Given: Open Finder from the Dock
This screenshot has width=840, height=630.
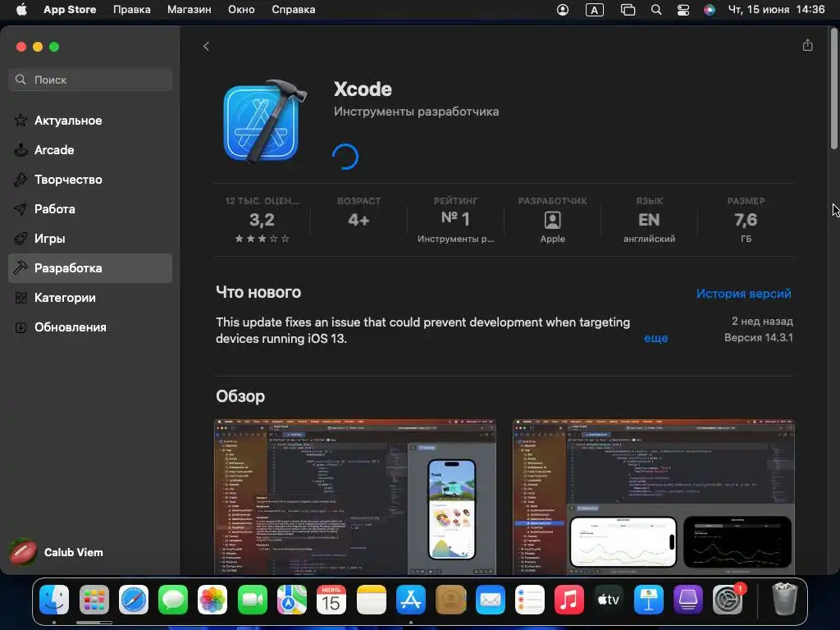Looking at the screenshot, I should 54,600.
